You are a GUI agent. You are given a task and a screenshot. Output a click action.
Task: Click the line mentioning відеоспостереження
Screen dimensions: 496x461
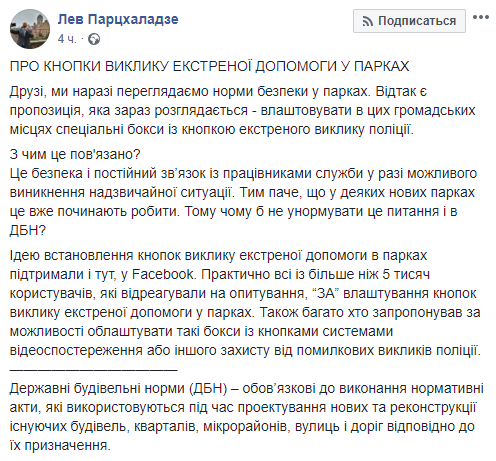coord(245,351)
